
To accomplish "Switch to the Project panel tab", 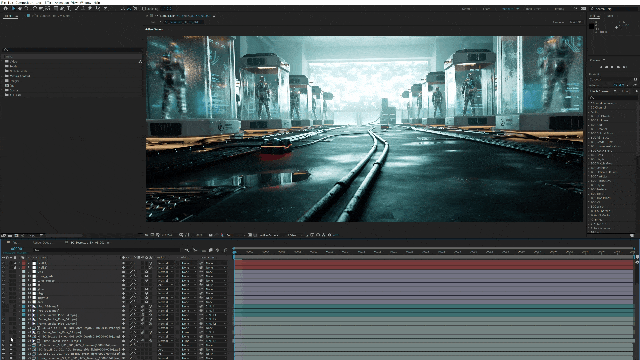I will 11,16.
